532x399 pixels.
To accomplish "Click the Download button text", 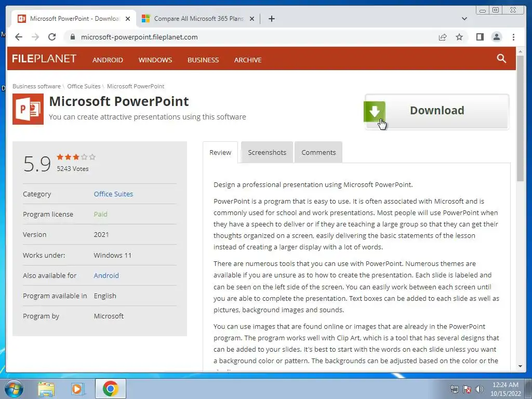I will [437, 110].
